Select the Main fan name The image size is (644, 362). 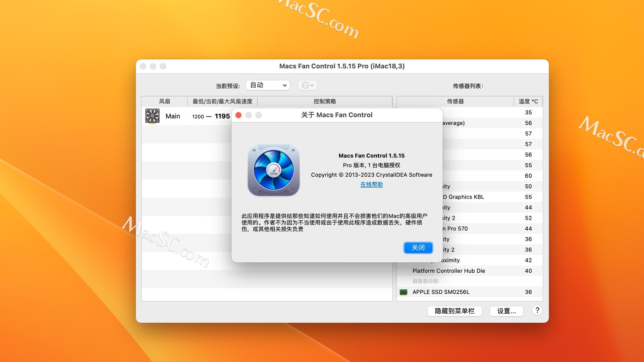pos(173,116)
